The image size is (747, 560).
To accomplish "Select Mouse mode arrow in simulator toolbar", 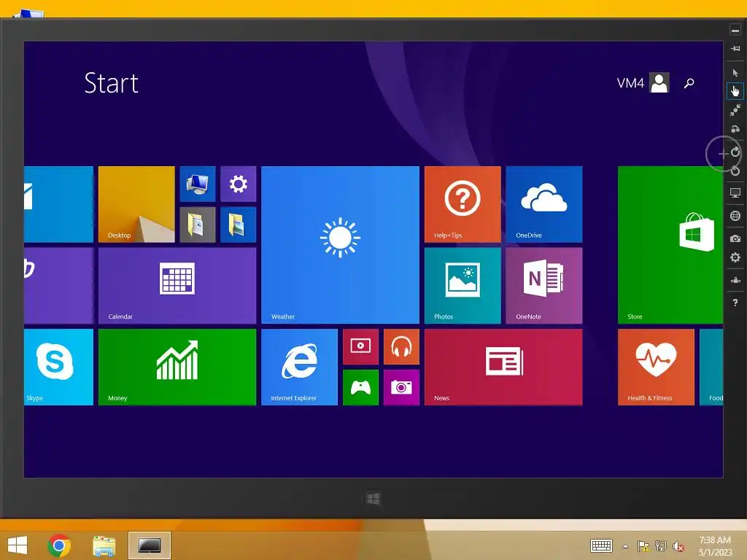I will [x=735, y=73].
